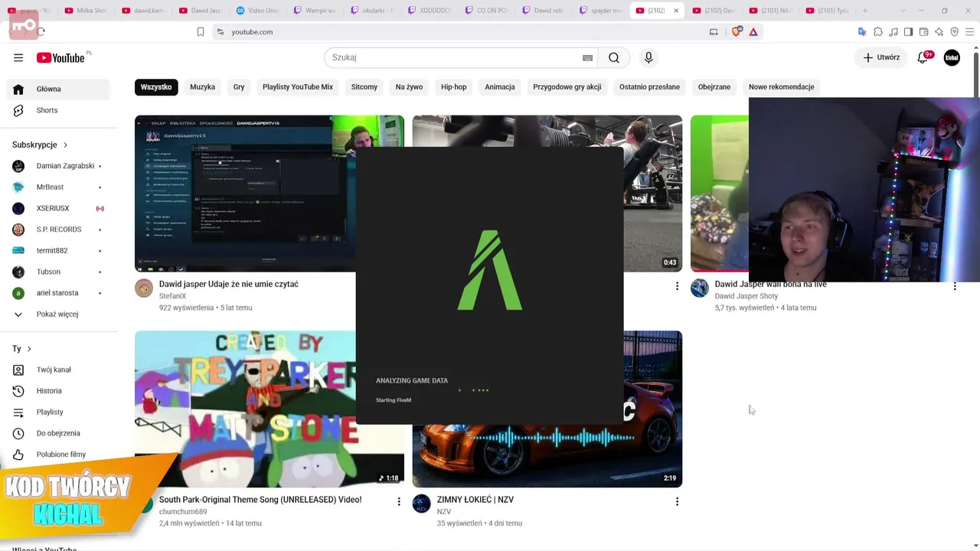Screen dimensions: 980x551
Task: Expand the Subskrypcje section header
Action: point(40,145)
